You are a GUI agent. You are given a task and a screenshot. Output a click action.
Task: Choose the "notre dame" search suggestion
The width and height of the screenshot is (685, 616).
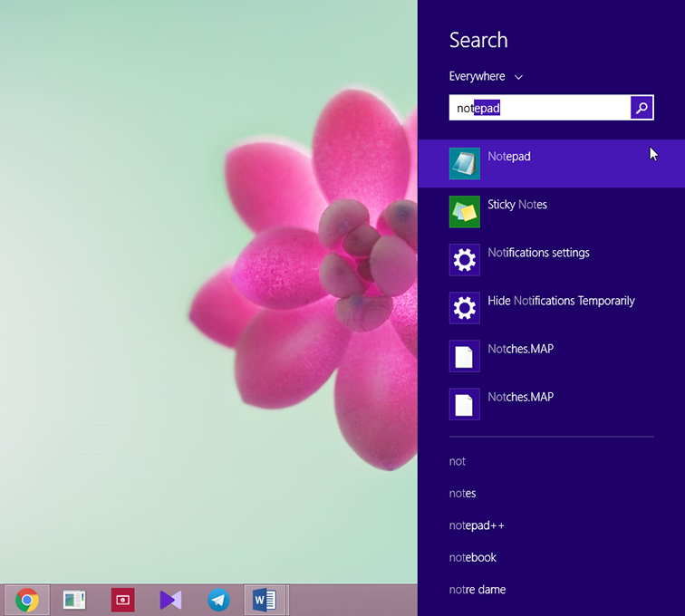pos(478,590)
